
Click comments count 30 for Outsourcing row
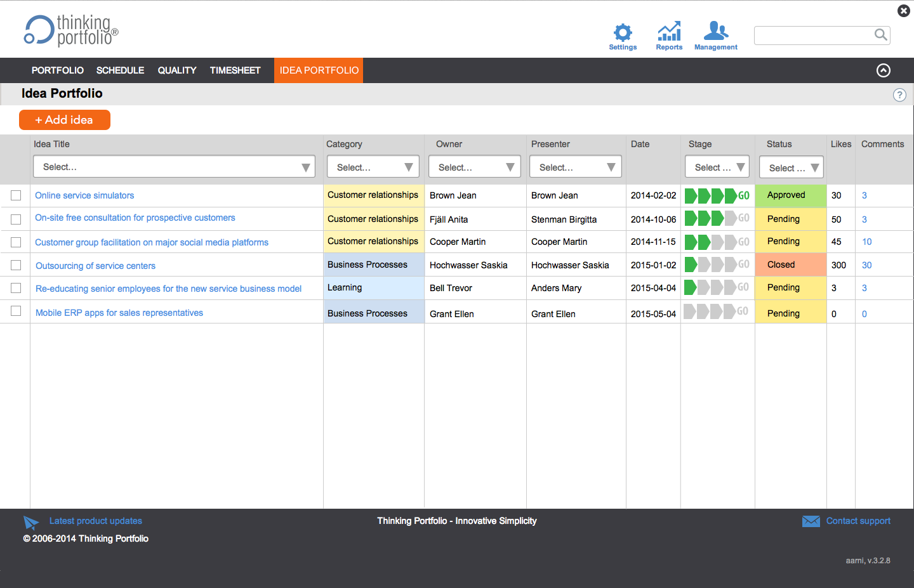pos(867,265)
